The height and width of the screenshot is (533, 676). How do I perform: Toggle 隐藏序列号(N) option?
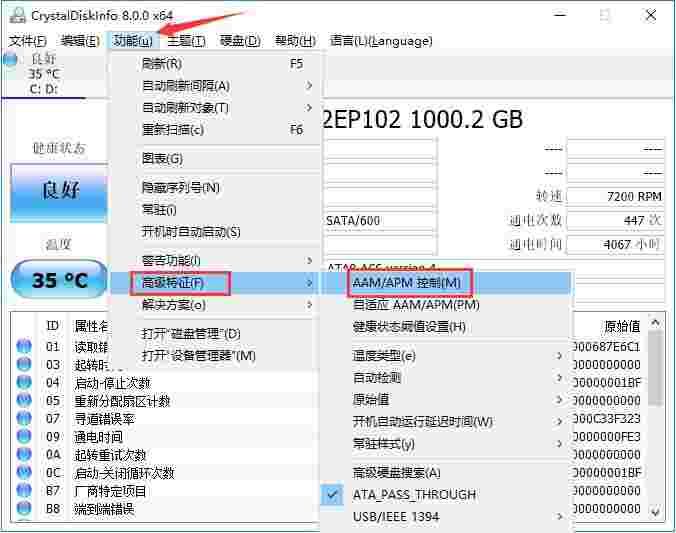[215, 188]
